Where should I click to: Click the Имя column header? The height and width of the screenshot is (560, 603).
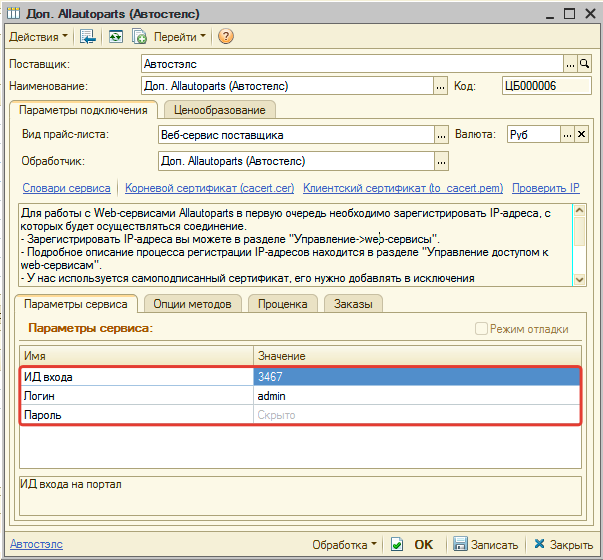[x=137, y=356]
